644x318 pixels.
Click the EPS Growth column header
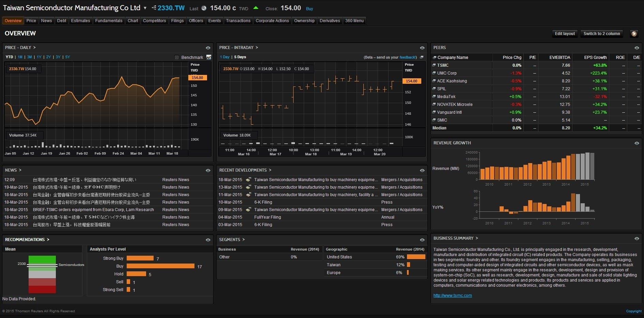(x=595, y=57)
